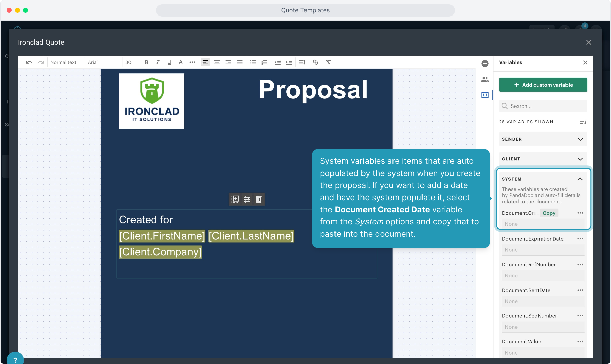This screenshot has height=364, width=611.
Task: Expand the CLIENT variables section
Action: 543,159
